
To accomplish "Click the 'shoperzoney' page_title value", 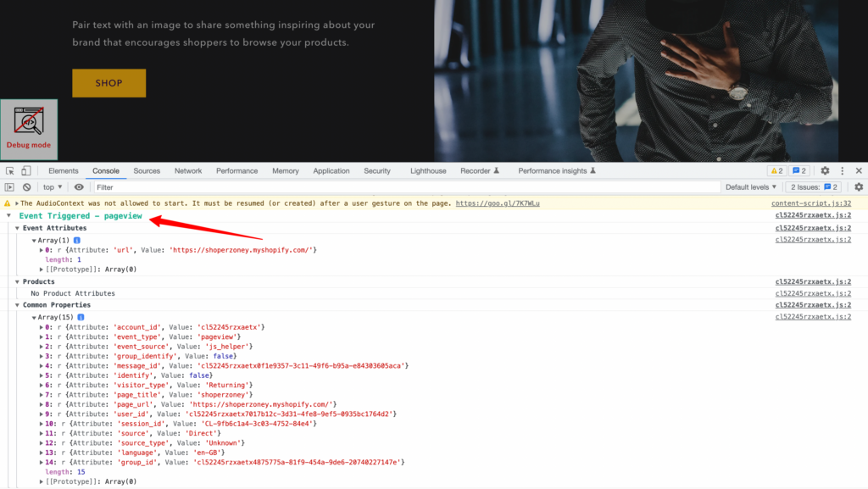I will click(x=223, y=394).
